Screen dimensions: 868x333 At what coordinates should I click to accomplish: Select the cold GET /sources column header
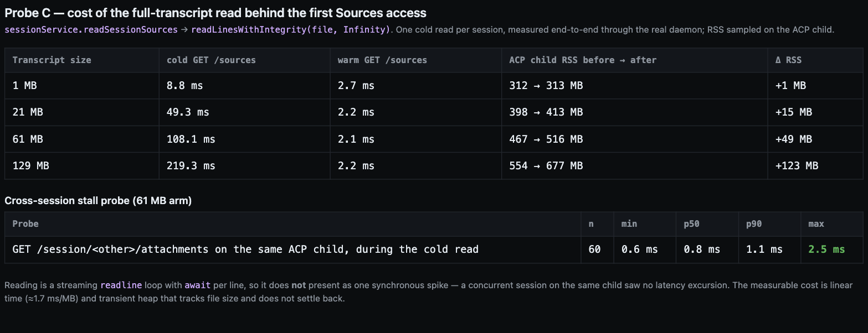coord(211,60)
